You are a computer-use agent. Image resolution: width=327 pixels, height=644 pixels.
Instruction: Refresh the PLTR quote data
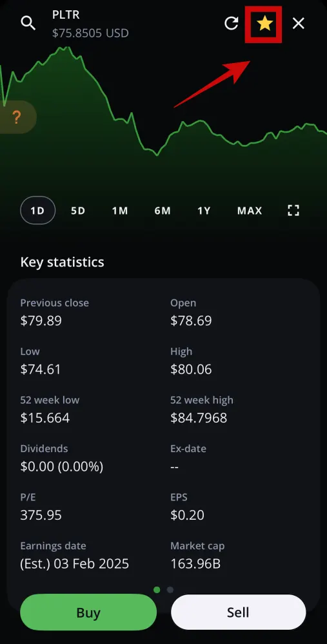pos(232,23)
